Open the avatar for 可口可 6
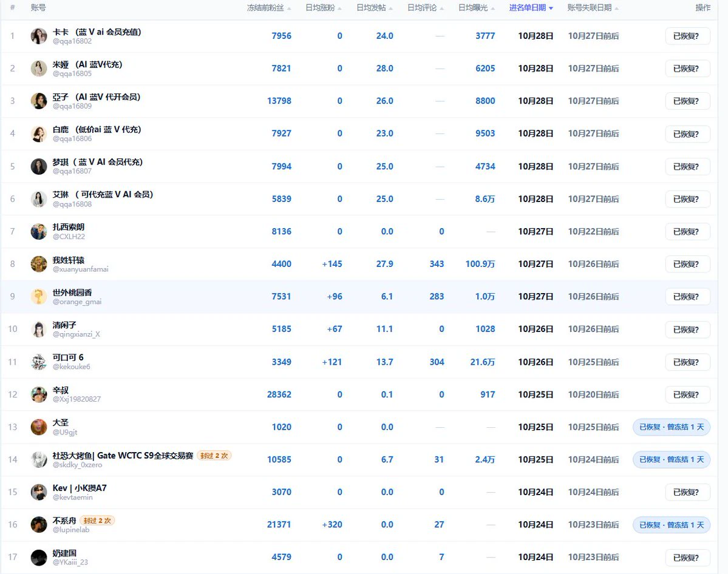The image size is (728, 574). point(39,362)
